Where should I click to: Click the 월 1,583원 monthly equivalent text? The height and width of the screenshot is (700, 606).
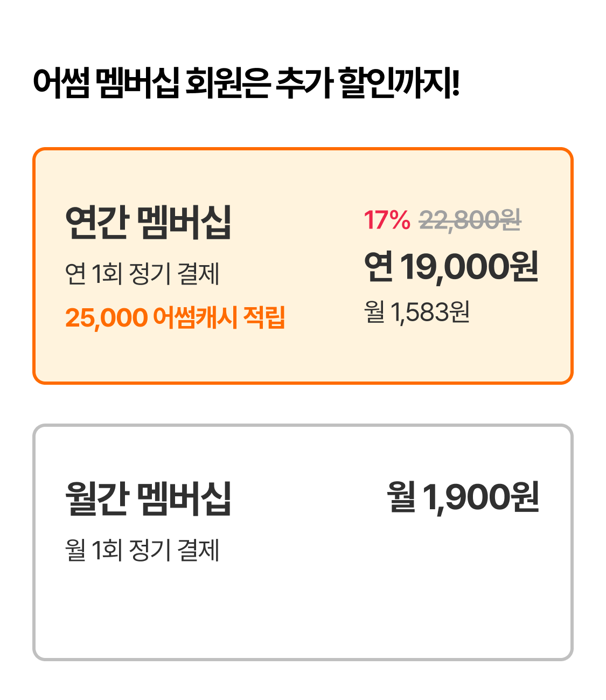click(417, 312)
